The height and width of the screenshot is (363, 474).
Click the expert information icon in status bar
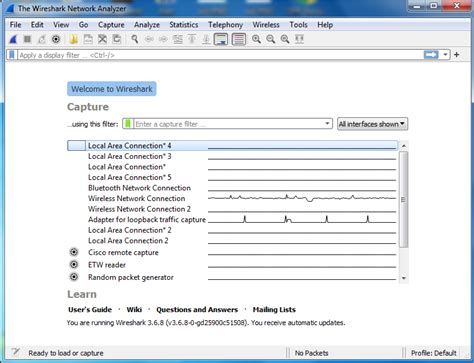[x=15, y=352]
